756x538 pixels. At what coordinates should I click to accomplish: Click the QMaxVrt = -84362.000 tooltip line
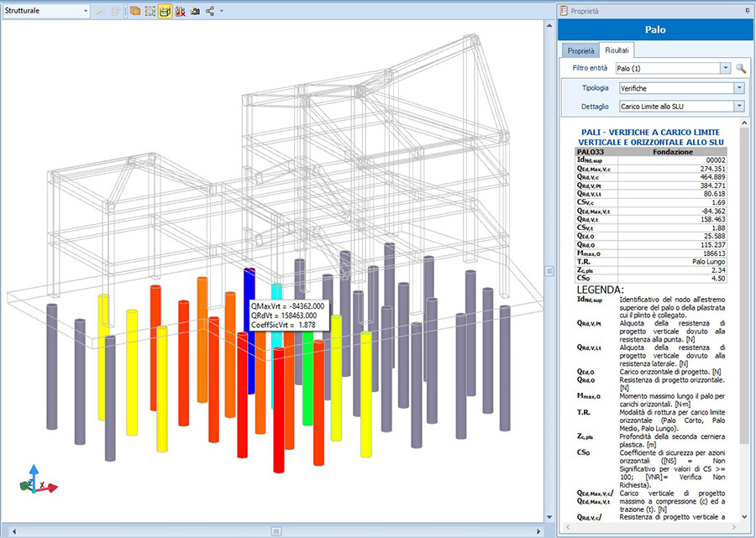pos(287,306)
